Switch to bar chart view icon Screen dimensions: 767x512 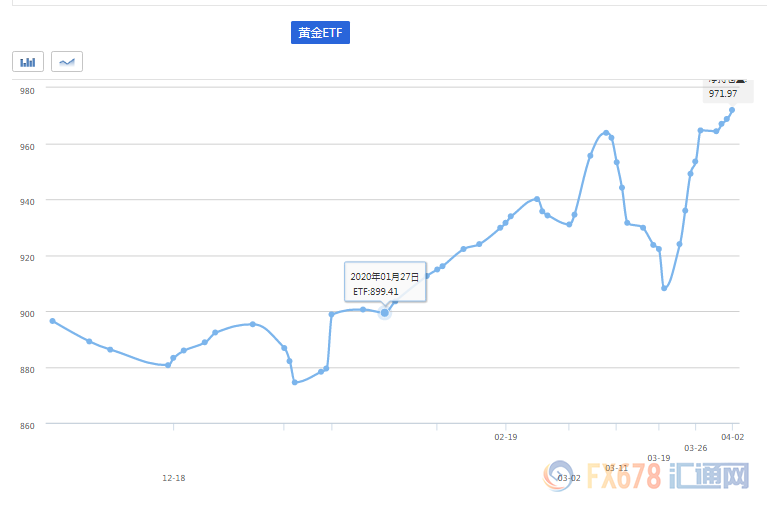pos(28,62)
